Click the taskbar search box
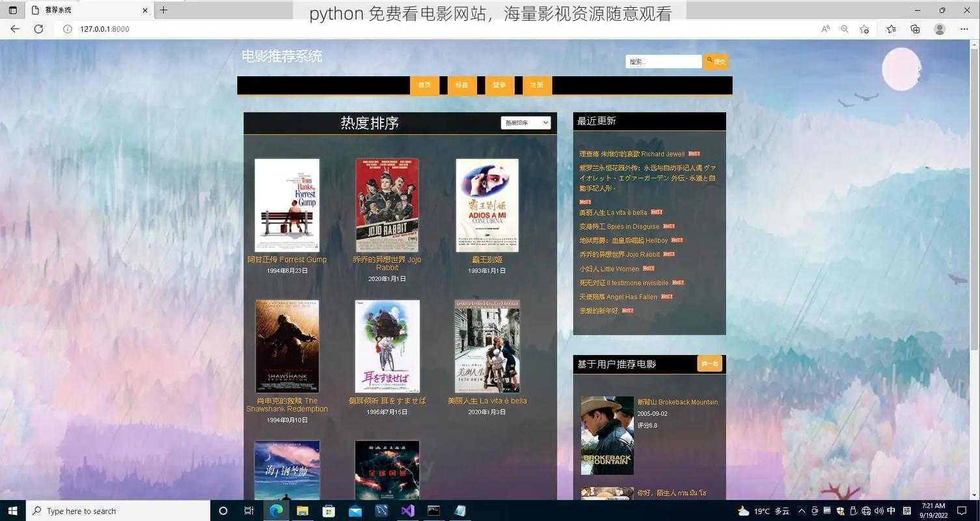This screenshot has height=521, width=980. tap(118, 511)
